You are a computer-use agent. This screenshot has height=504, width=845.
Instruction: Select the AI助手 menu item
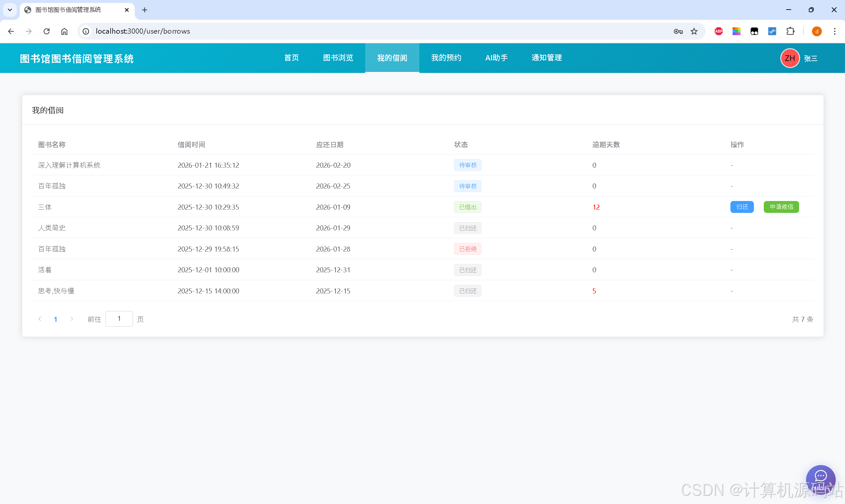coord(496,58)
